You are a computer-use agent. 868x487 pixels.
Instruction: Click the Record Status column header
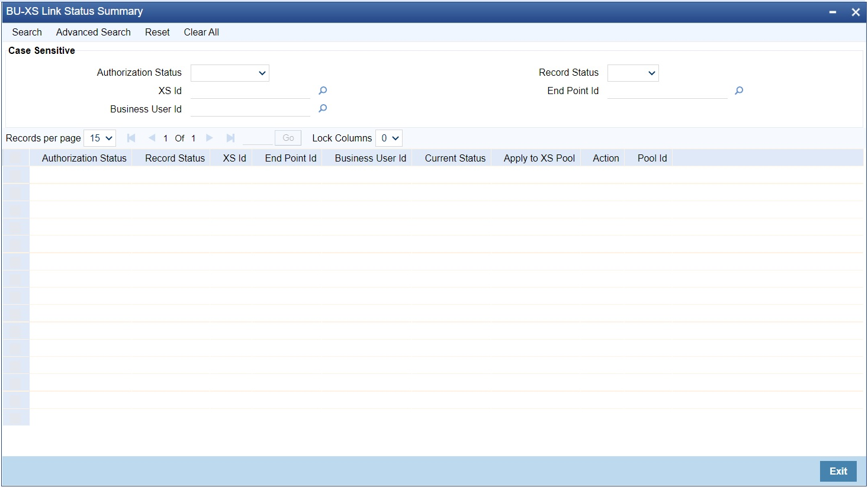pyautogui.click(x=175, y=158)
